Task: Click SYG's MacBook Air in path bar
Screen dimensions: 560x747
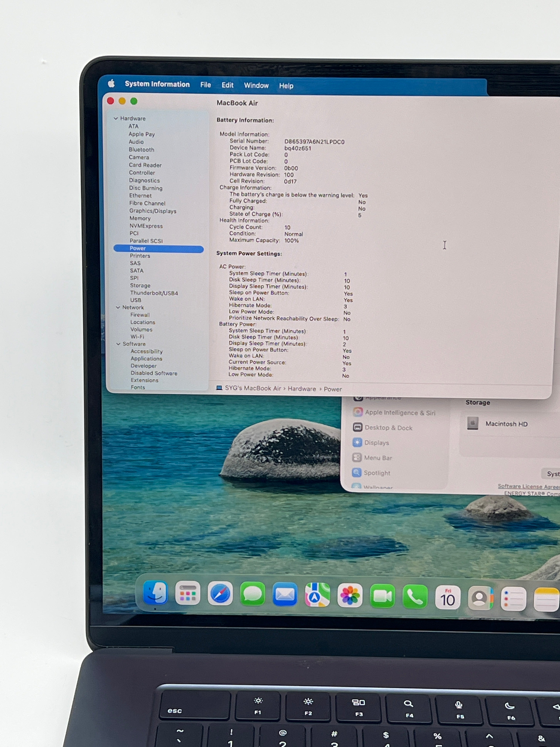Action: click(253, 388)
